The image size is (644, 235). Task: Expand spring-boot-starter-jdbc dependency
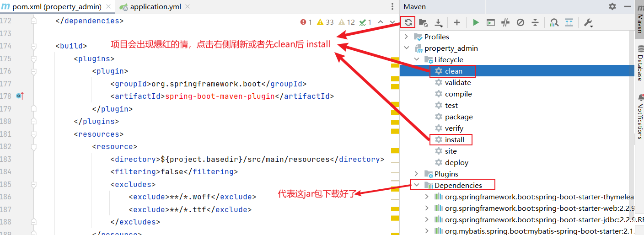coord(427,219)
